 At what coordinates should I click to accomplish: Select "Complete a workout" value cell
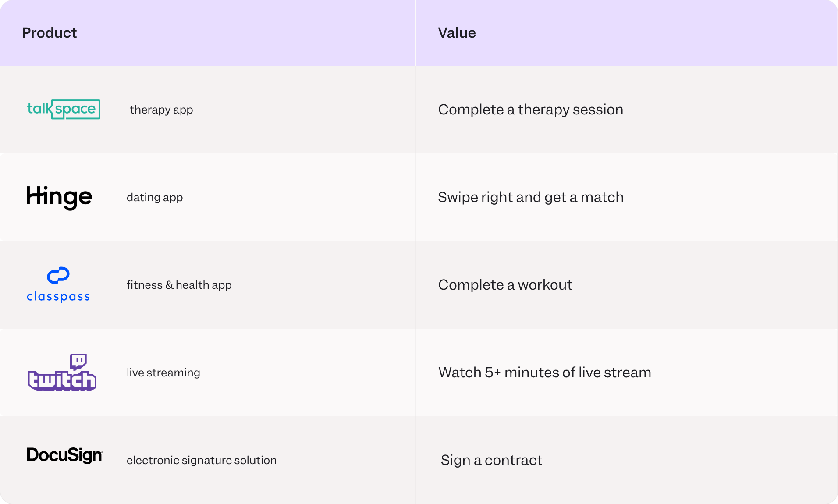tap(505, 285)
